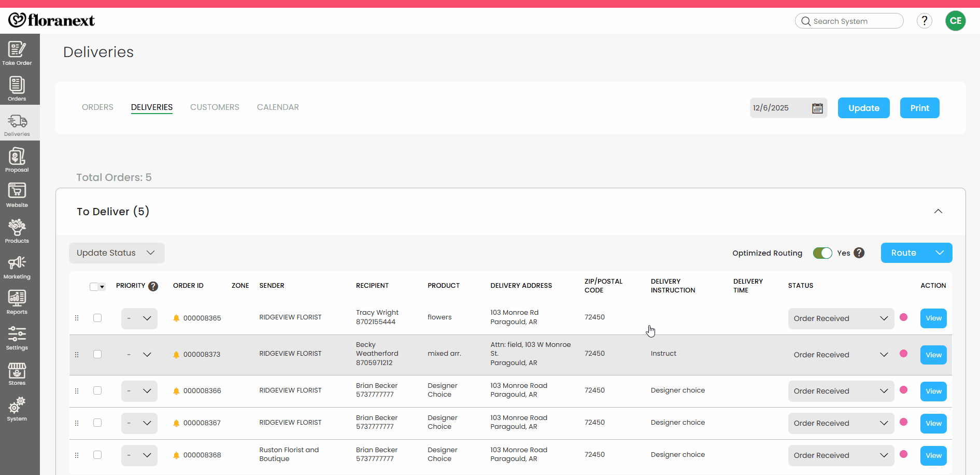Check the box for order 000008367
The width and height of the screenshot is (980, 475).
click(97, 423)
